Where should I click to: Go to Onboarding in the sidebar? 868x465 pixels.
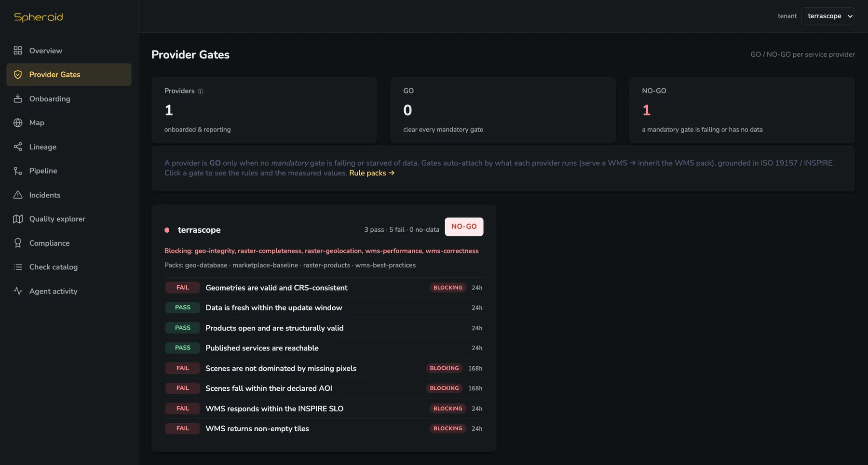tap(69, 99)
